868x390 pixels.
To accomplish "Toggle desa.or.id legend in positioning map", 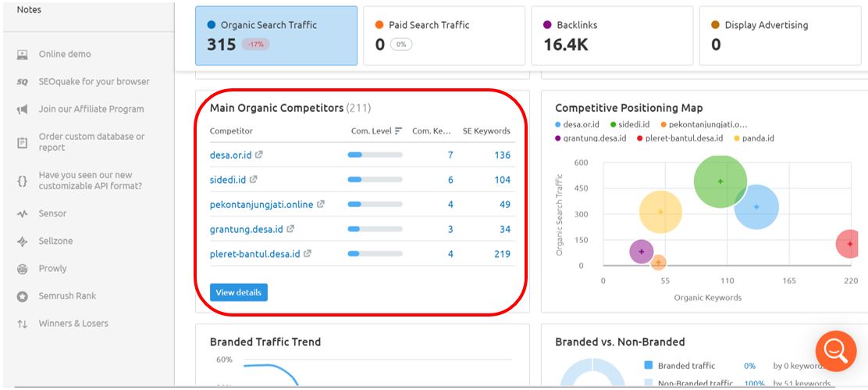I will tap(576, 124).
